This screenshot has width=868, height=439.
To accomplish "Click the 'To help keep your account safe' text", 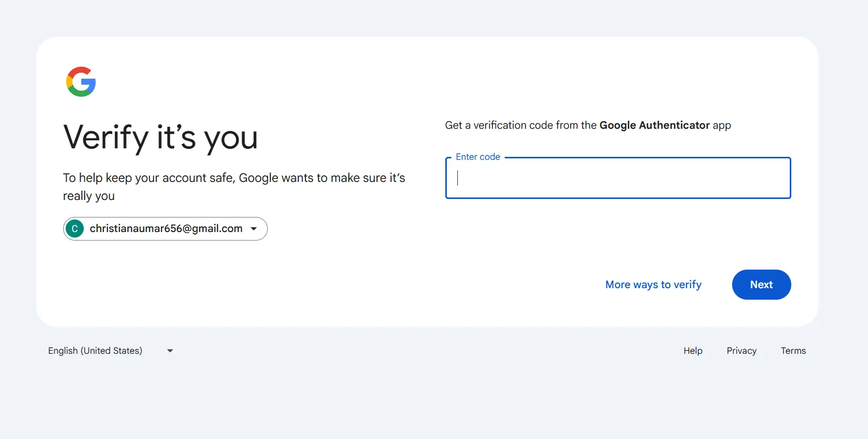I will pyautogui.click(x=234, y=187).
